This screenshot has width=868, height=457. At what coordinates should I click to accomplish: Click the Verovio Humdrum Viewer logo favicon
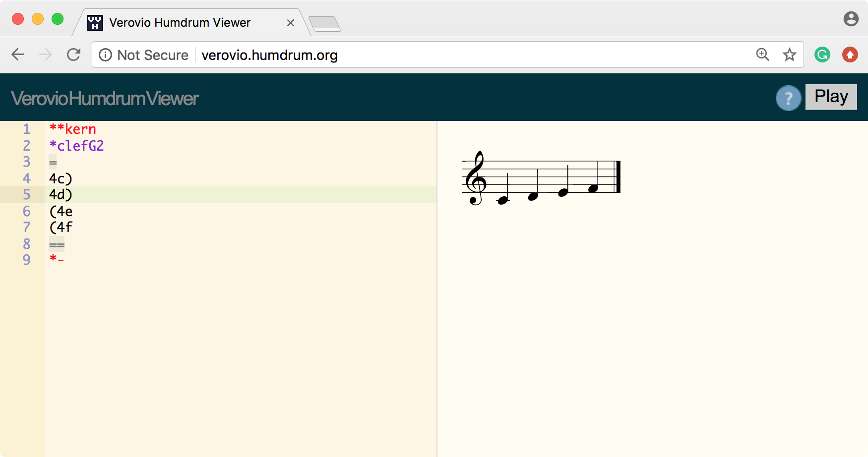[x=94, y=22]
